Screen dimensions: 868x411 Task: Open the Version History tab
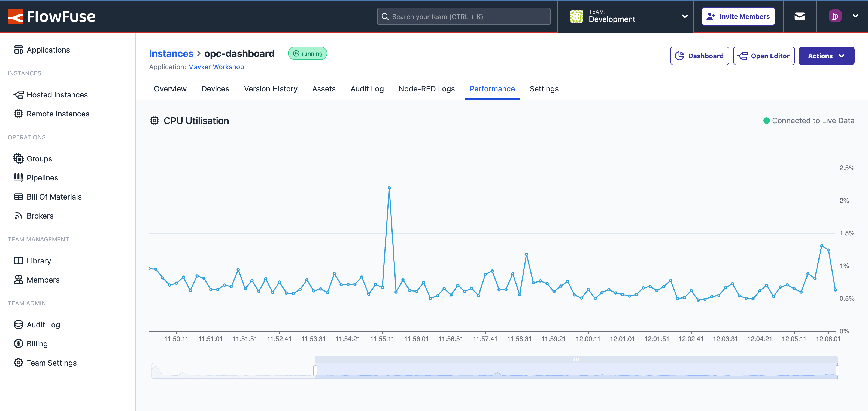click(x=271, y=89)
